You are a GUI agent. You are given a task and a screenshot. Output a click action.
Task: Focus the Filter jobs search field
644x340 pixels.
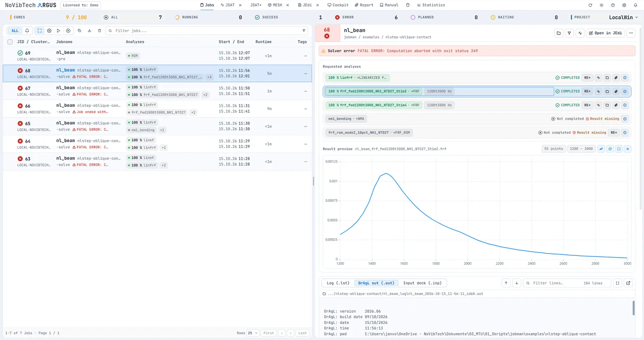(207, 31)
